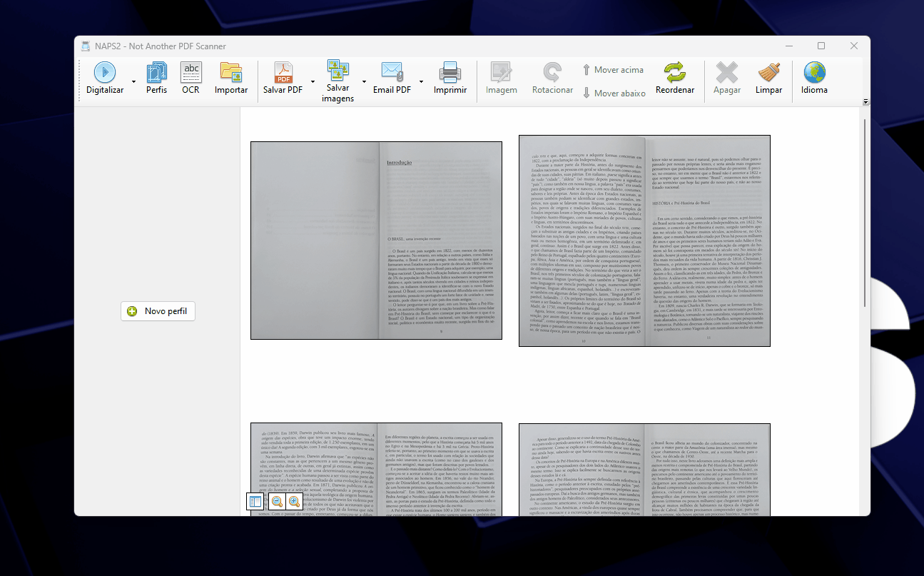Zoom in the page thumbnails
Image resolution: width=924 pixels, height=576 pixels.
tap(295, 502)
